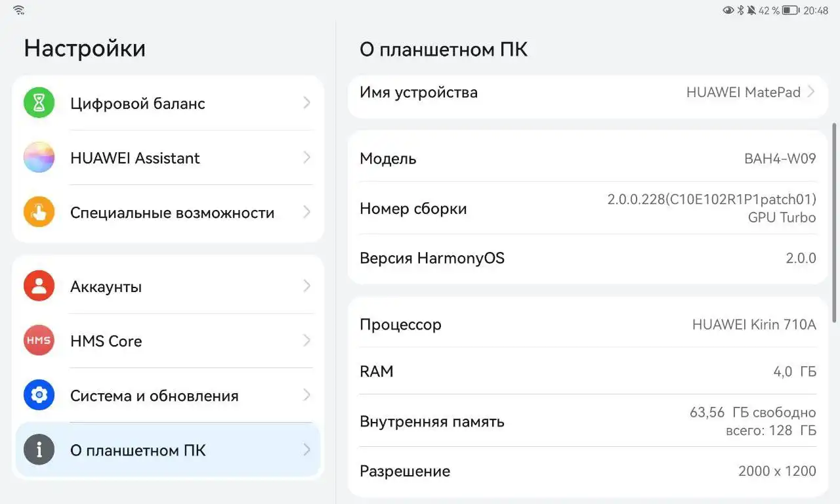Open HUAWEI Assistant via its sphere icon
This screenshot has width=840, height=504.
(x=39, y=157)
